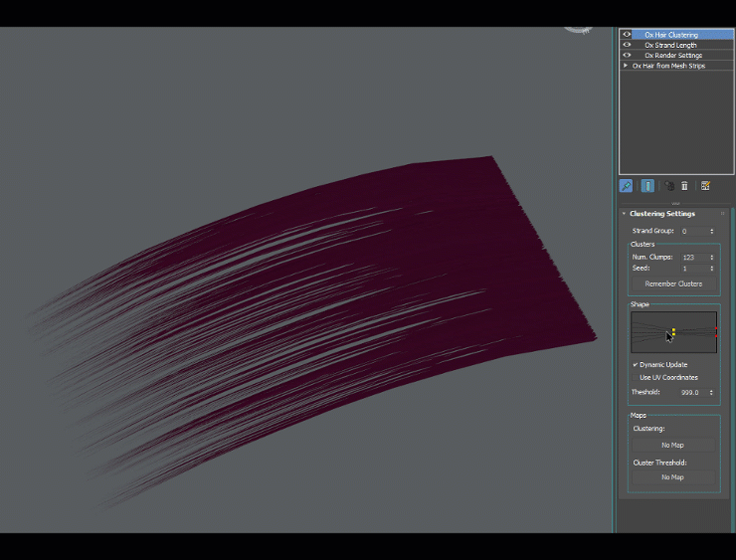The width and height of the screenshot is (736, 560).
Task: Select Ox Render Settings modifier
Action: [673, 56]
